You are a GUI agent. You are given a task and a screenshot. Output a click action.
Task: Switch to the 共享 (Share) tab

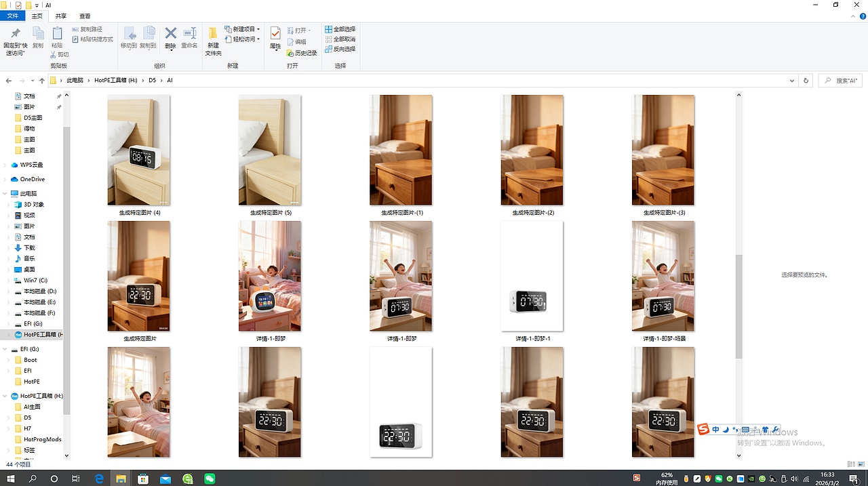tap(61, 16)
